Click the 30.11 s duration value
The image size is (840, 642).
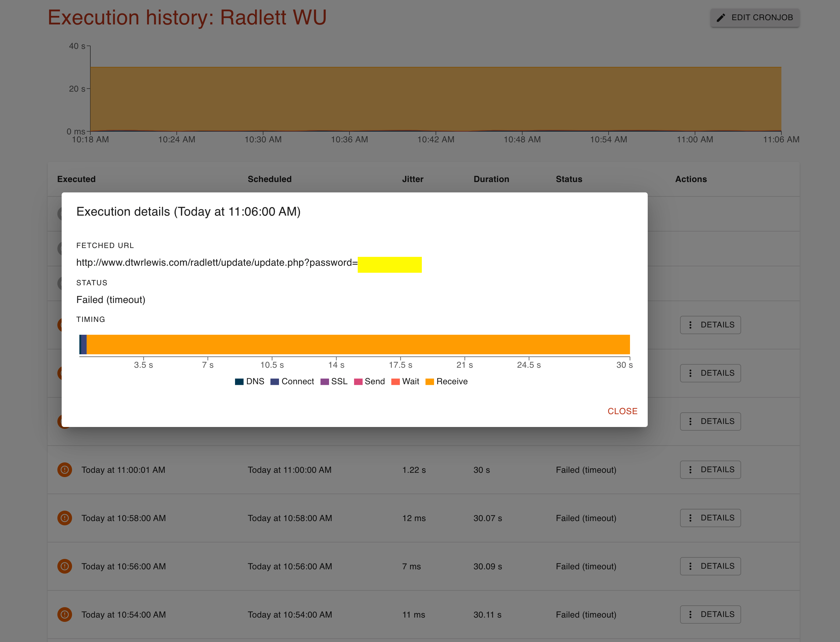coord(487,615)
